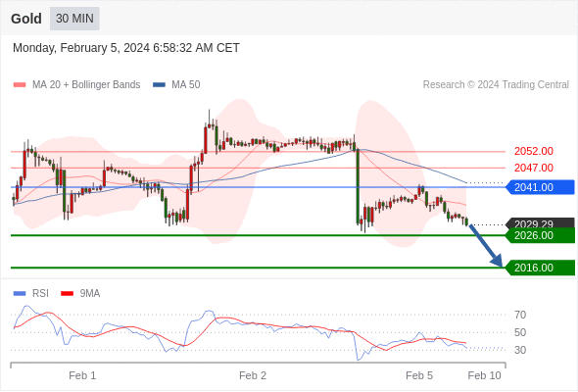Click the Gold instrument title
This screenshot has width=578, height=392.
pos(26,19)
